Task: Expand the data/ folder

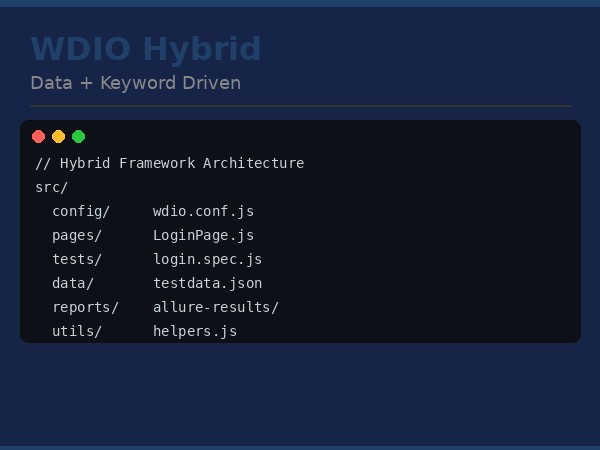Action: point(73,283)
